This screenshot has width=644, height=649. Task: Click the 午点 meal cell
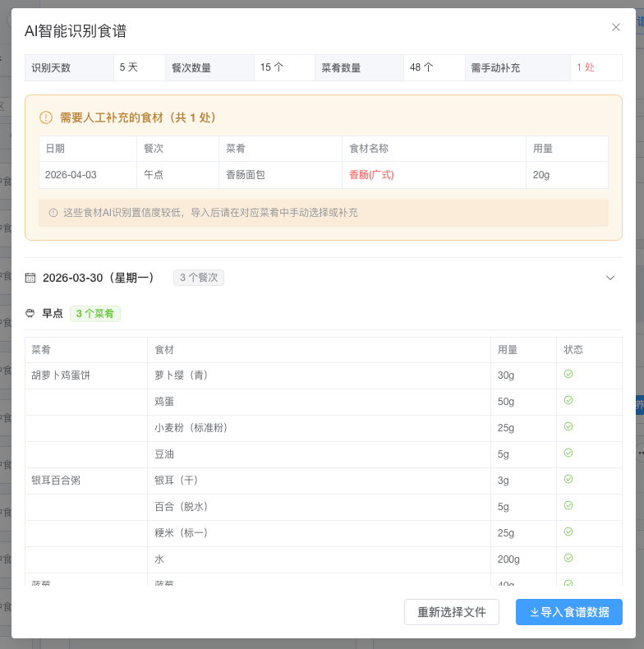[177, 175]
